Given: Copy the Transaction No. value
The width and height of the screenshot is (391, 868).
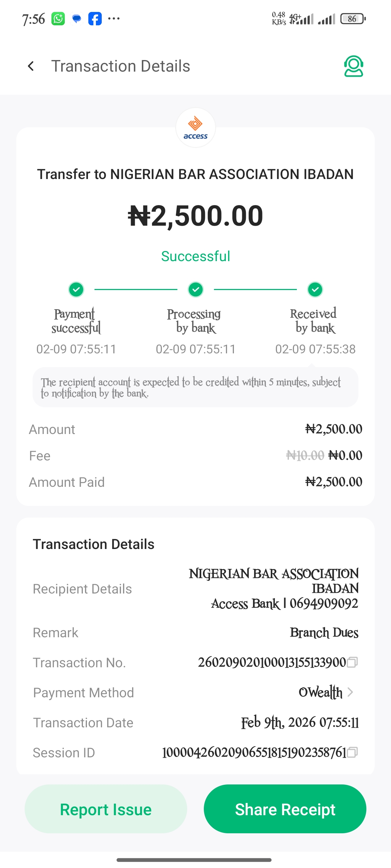Looking at the screenshot, I should pyautogui.click(x=352, y=662).
